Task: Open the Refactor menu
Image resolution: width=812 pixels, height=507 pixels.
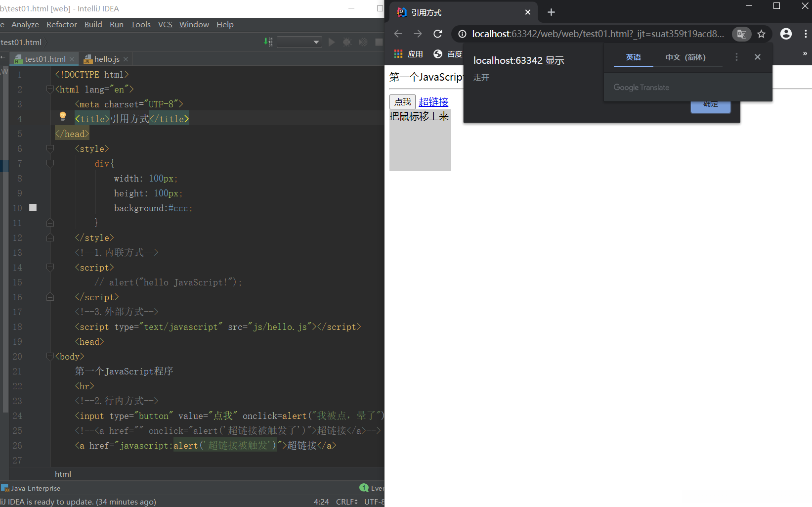Action: coord(62,25)
